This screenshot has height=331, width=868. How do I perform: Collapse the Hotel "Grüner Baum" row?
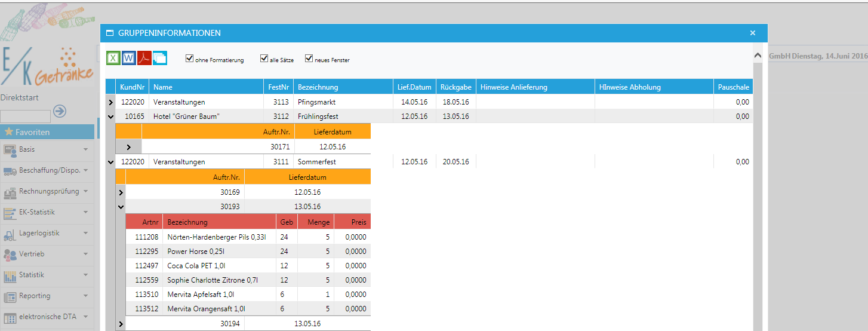click(x=110, y=117)
